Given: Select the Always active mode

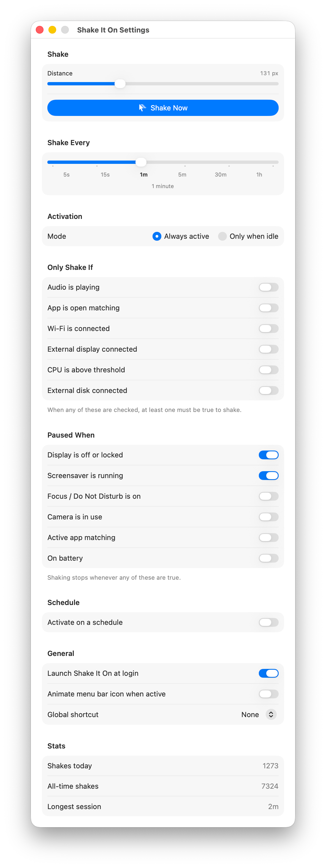Looking at the screenshot, I should [157, 236].
